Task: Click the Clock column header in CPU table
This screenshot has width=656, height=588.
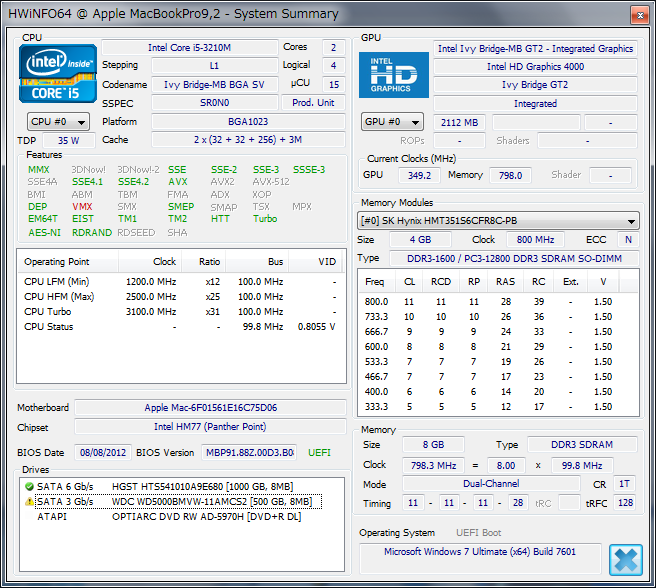Action: (x=150, y=262)
